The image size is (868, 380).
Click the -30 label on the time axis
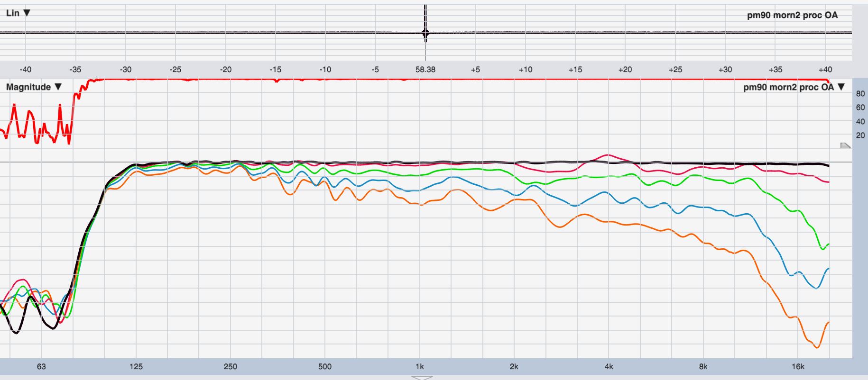(x=125, y=70)
